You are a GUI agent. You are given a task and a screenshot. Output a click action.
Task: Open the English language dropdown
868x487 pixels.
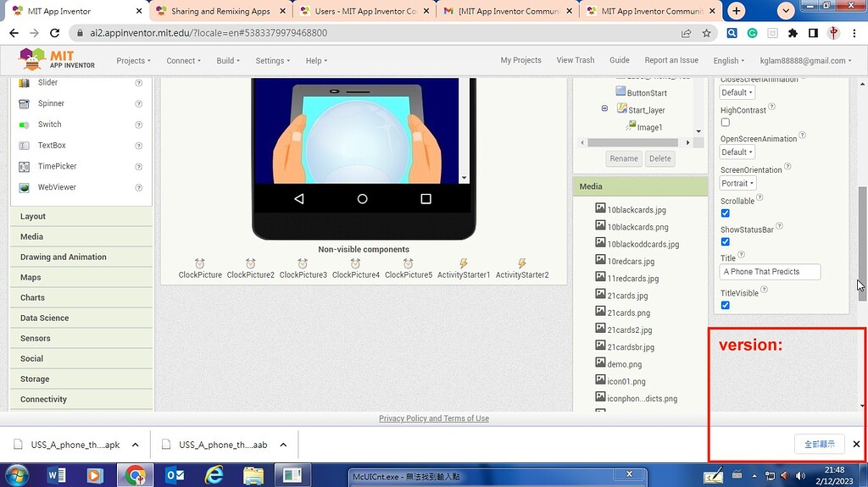pyautogui.click(x=728, y=60)
